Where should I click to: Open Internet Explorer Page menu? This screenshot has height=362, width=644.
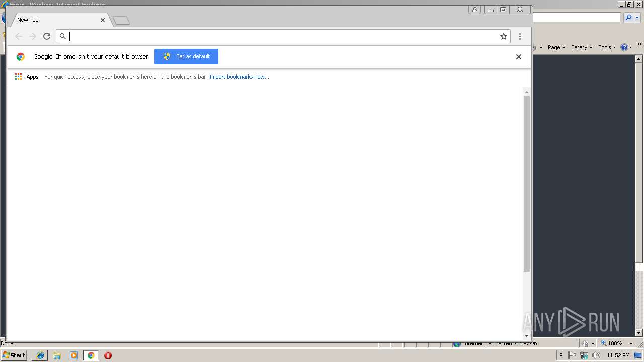556,47
